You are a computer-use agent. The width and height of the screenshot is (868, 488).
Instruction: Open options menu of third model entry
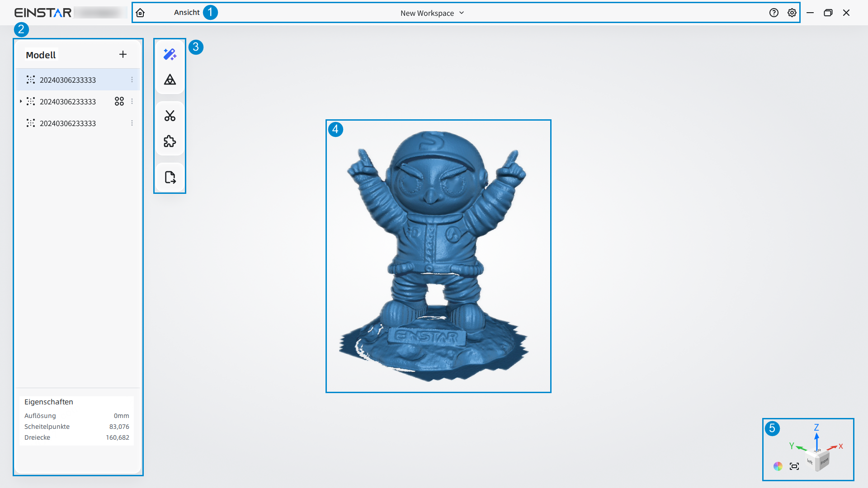click(x=132, y=123)
